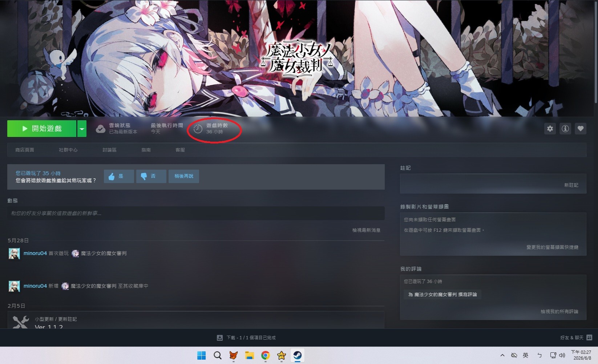Click minoru04 avatar in 首次遊玩 entry

14,254
